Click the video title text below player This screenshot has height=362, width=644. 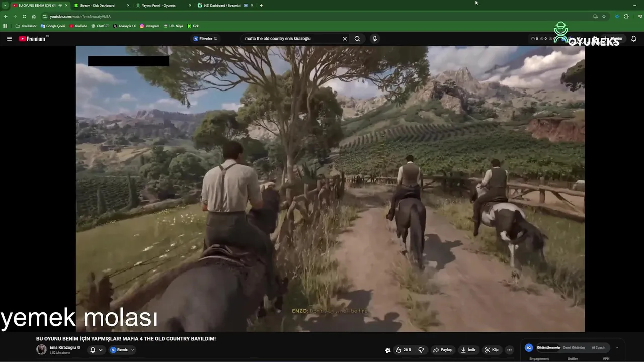click(126, 339)
